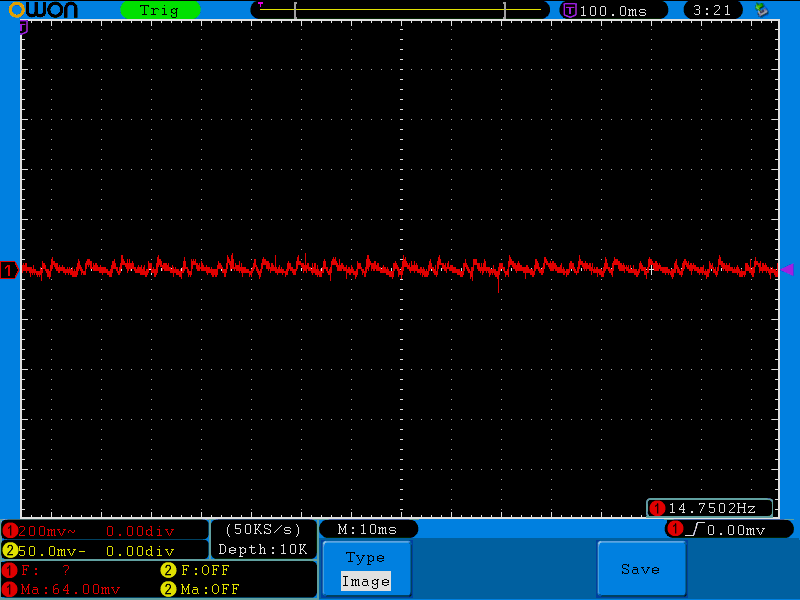
Task: Choose the highlighted Image type value
Action: tap(365, 581)
